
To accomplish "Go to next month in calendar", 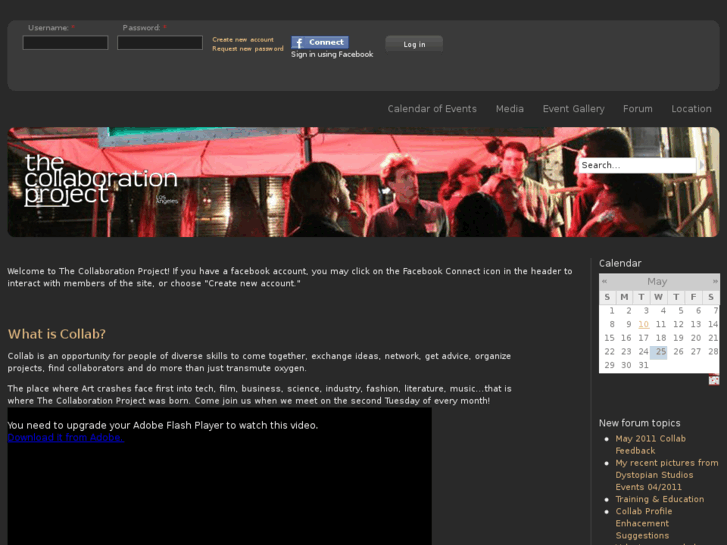I will pos(715,281).
